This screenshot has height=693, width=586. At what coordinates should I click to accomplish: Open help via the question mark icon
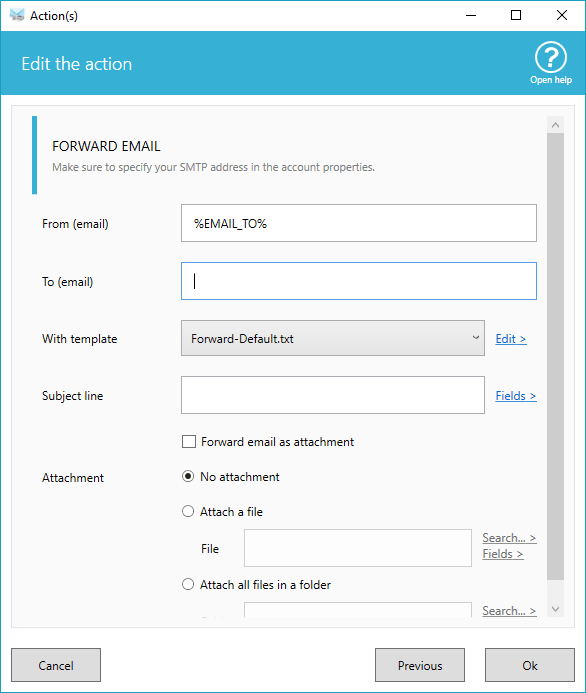pos(551,57)
